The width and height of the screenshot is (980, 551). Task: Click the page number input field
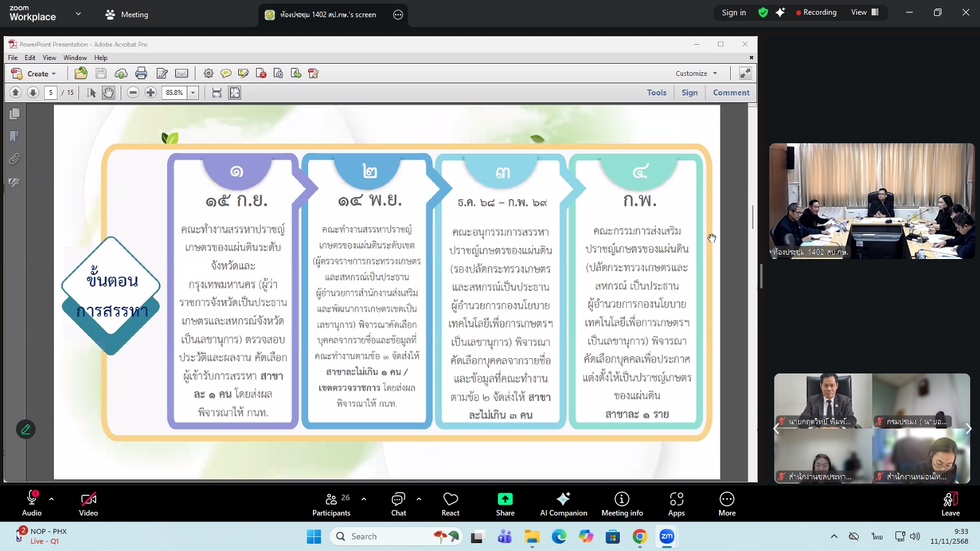(51, 92)
